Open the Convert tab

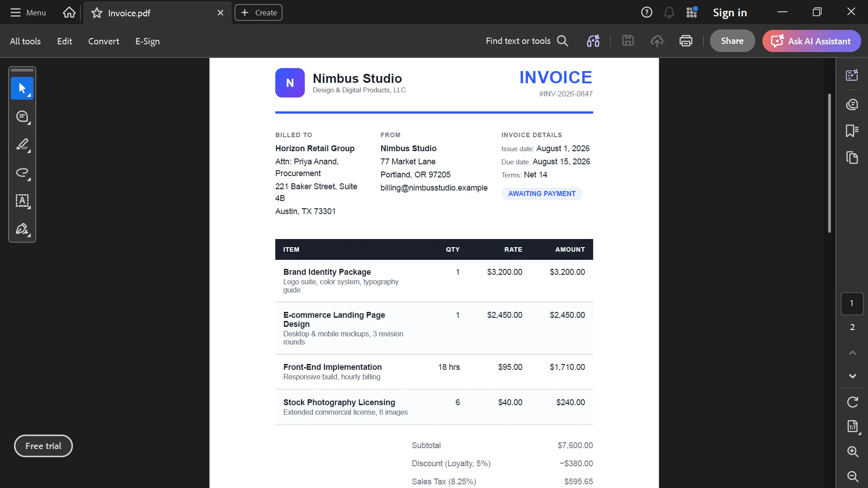click(x=104, y=41)
